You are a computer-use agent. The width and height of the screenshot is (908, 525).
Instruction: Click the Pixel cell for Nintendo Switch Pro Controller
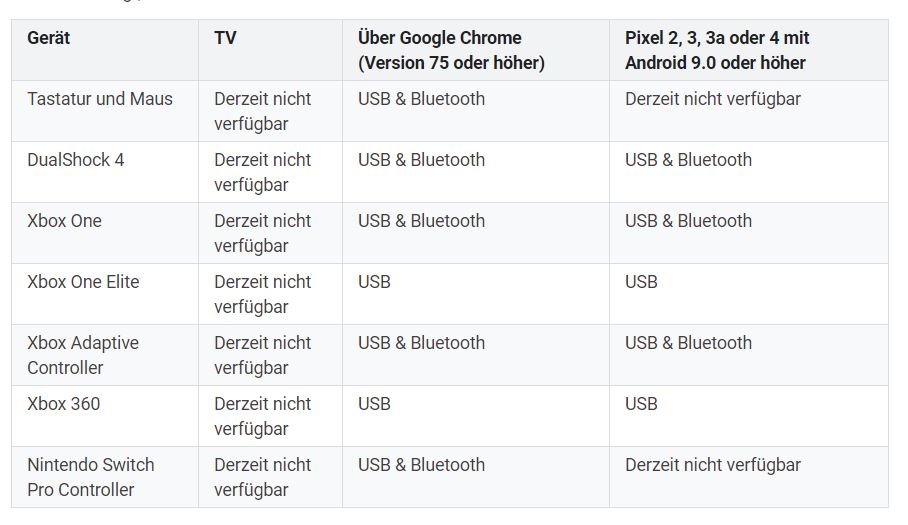(713, 465)
